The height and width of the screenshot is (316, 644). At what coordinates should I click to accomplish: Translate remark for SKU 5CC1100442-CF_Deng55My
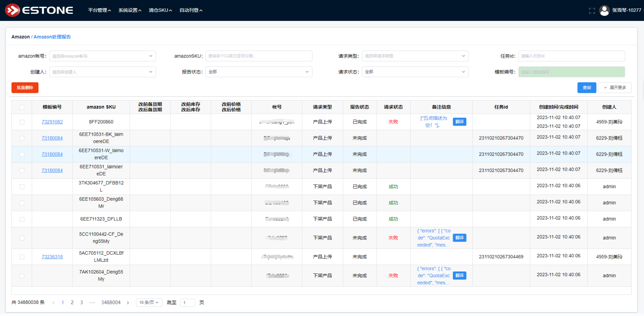(459, 238)
